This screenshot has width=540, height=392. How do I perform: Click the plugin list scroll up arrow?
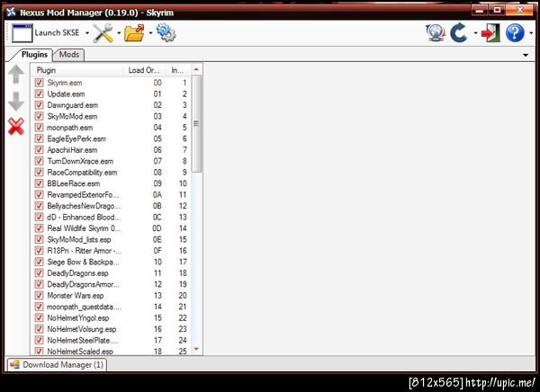pyautogui.click(x=196, y=69)
